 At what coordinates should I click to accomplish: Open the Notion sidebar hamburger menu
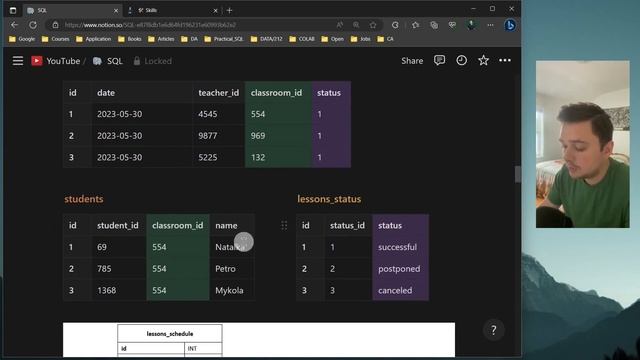[18, 61]
